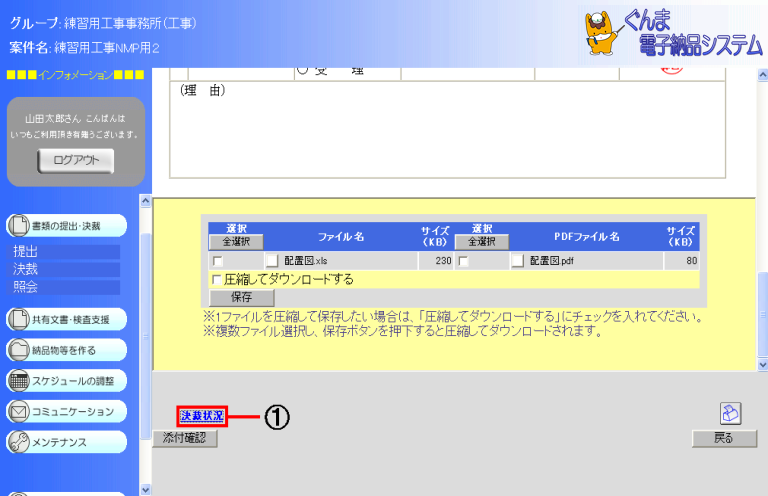Click the 保存 button
The height and width of the screenshot is (496, 768).
[241, 297]
